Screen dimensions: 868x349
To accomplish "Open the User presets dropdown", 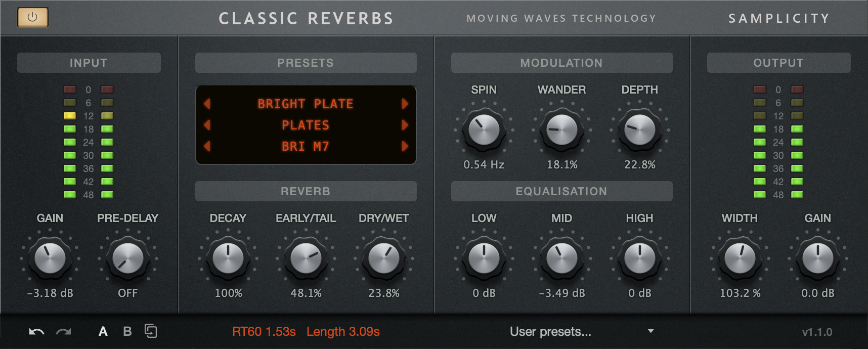I will (x=582, y=332).
